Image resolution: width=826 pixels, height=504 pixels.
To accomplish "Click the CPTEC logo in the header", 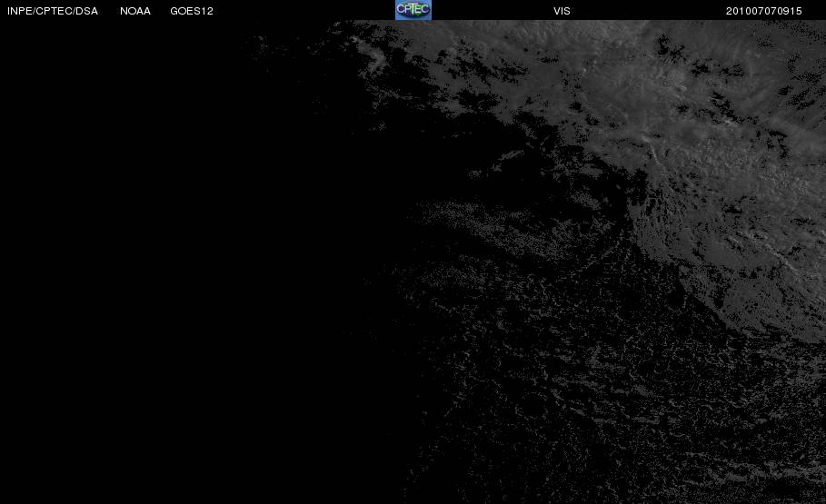I will (413, 9).
